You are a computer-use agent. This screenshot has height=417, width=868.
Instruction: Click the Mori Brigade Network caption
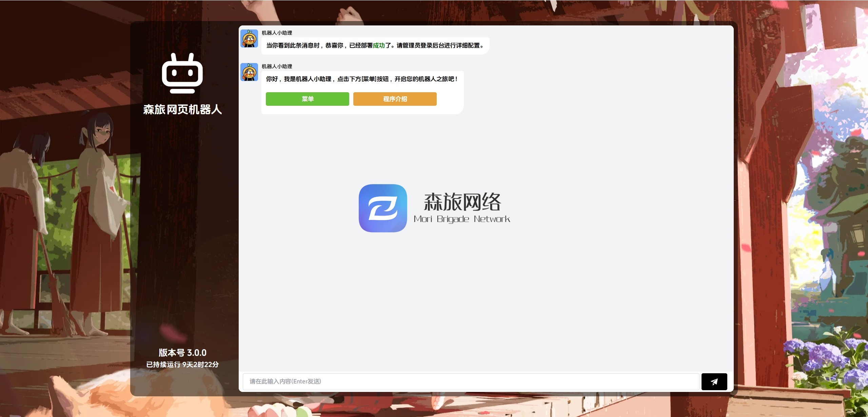(x=462, y=219)
